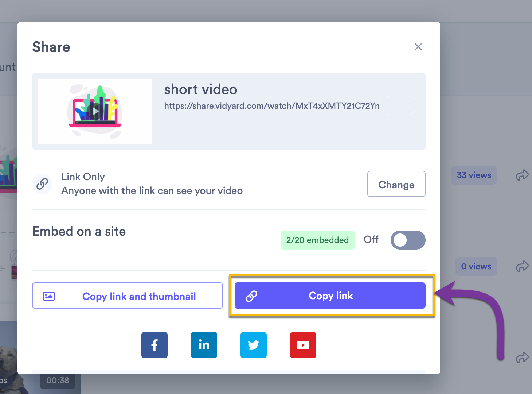
Task: Share the video on LinkedIn
Action: pyautogui.click(x=204, y=345)
